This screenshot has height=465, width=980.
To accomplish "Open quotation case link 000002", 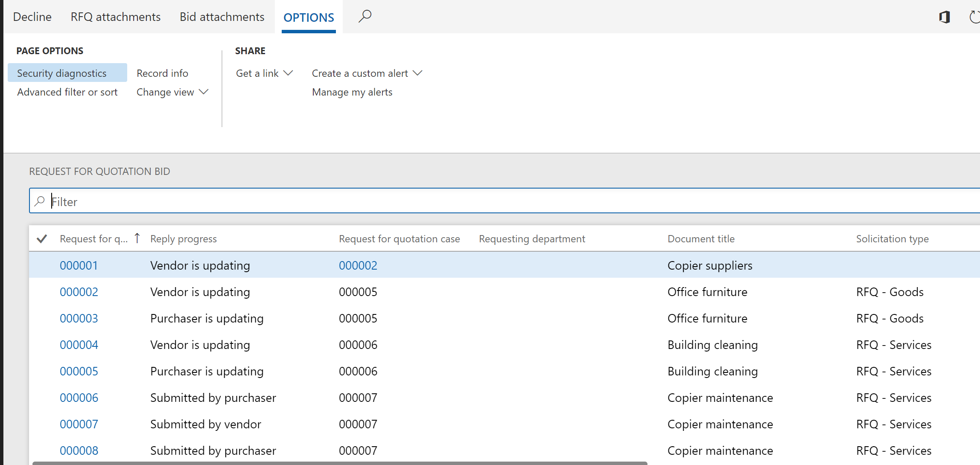I will pos(358,265).
